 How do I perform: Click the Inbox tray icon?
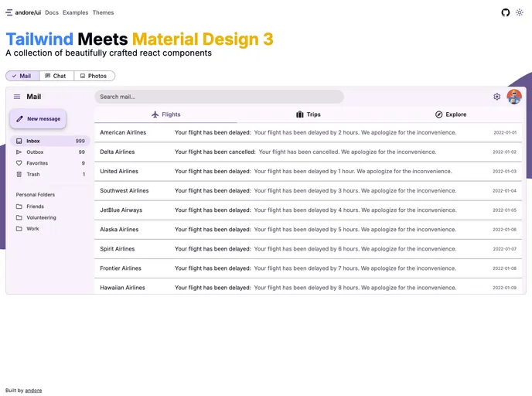tap(19, 141)
